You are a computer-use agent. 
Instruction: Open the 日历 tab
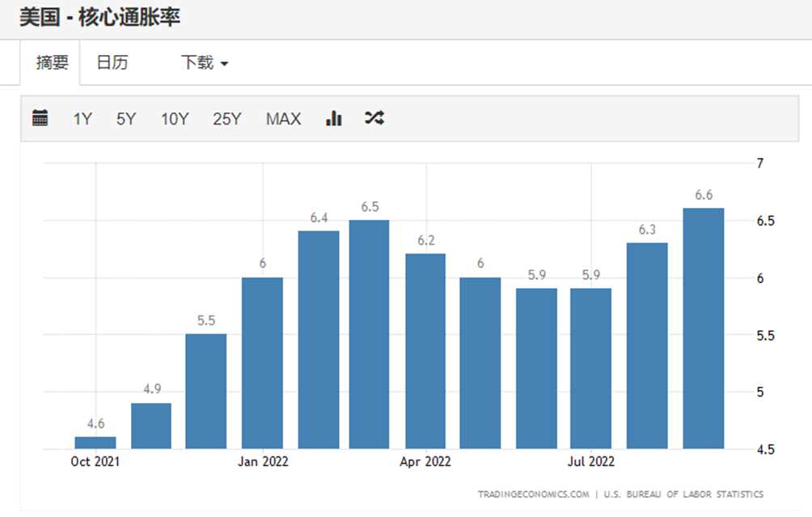pos(112,62)
